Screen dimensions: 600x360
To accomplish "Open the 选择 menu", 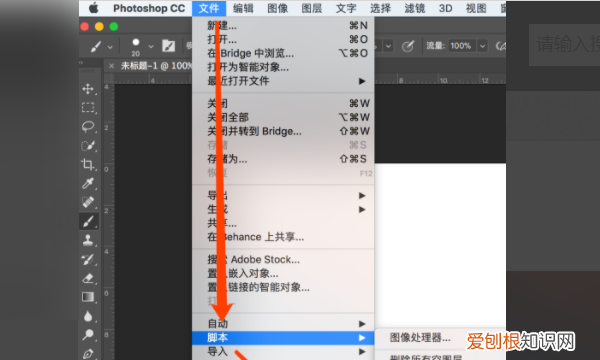I will pyautogui.click(x=380, y=8).
